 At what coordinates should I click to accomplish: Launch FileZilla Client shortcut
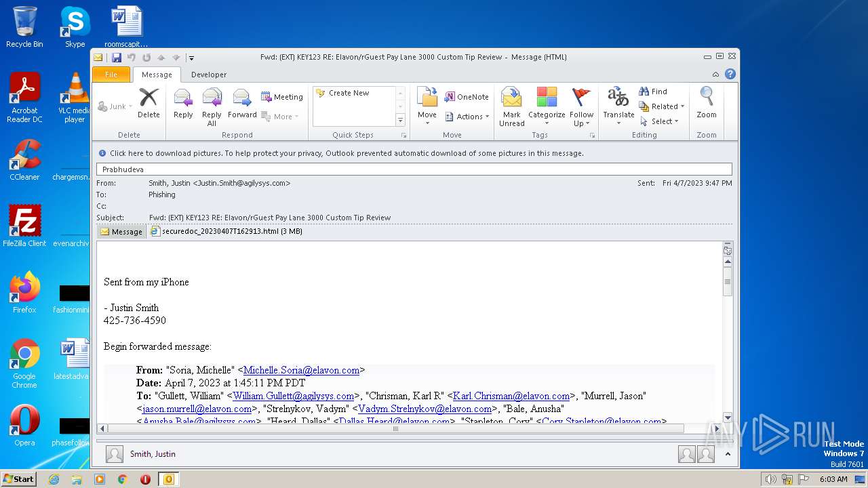pyautogui.click(x=24, y=226)
